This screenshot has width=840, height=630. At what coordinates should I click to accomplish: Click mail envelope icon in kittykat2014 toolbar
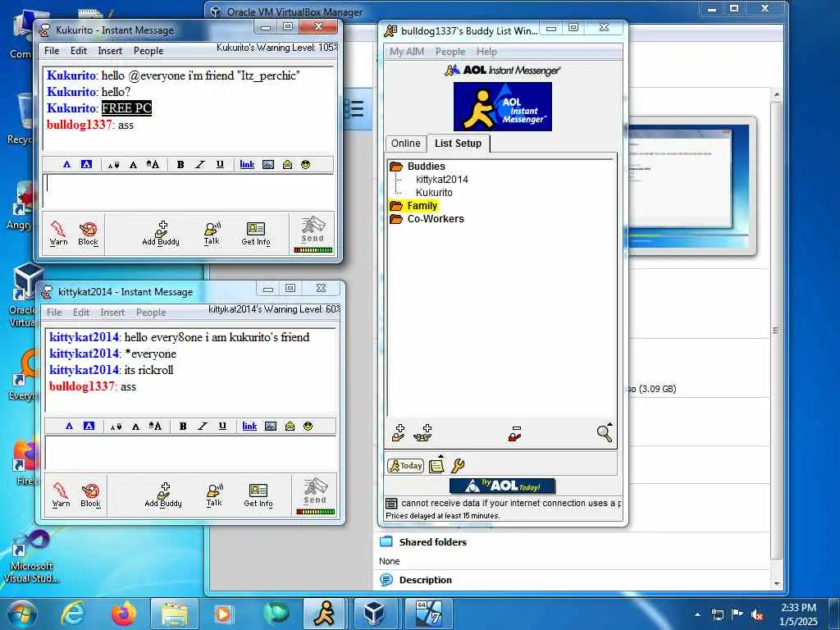click(290, 427)
